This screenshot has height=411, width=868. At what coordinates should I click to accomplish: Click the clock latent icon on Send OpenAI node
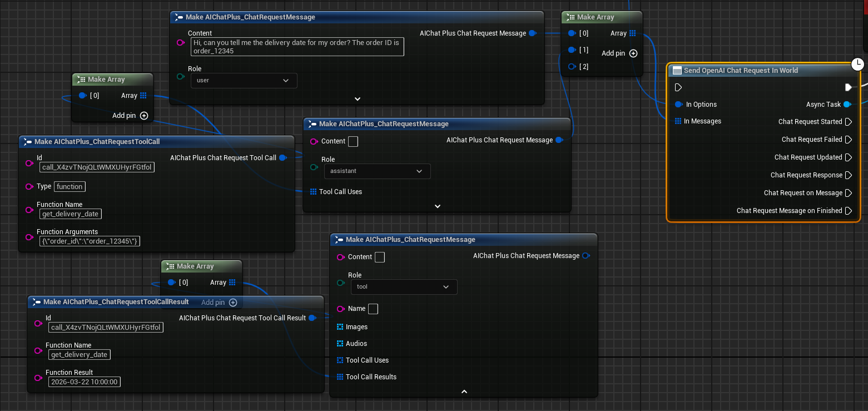coord(858,64)
